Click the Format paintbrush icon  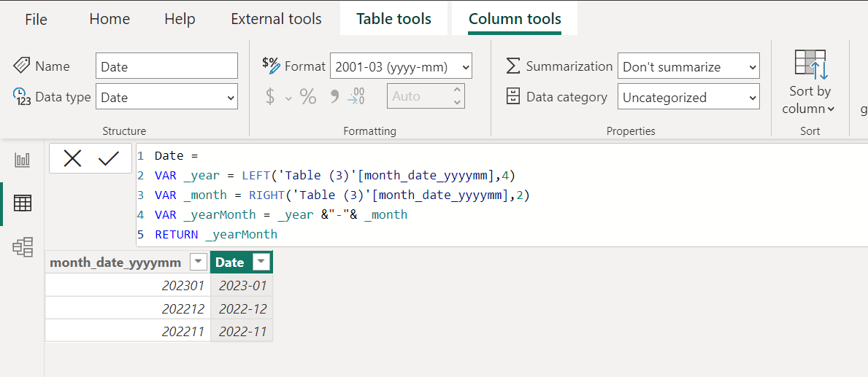click(x=272, y=66)
